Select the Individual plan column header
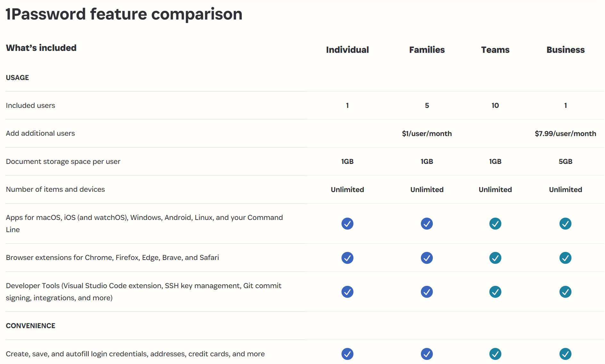 pos(347,50)
